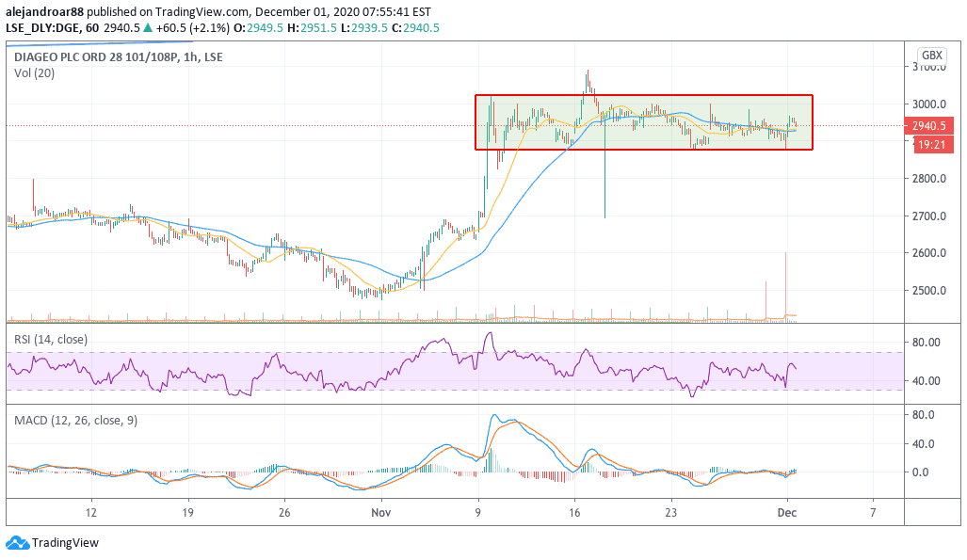967x560 pixels.
Task: Click the TradingView.com source text
Action: pos(201,11)
